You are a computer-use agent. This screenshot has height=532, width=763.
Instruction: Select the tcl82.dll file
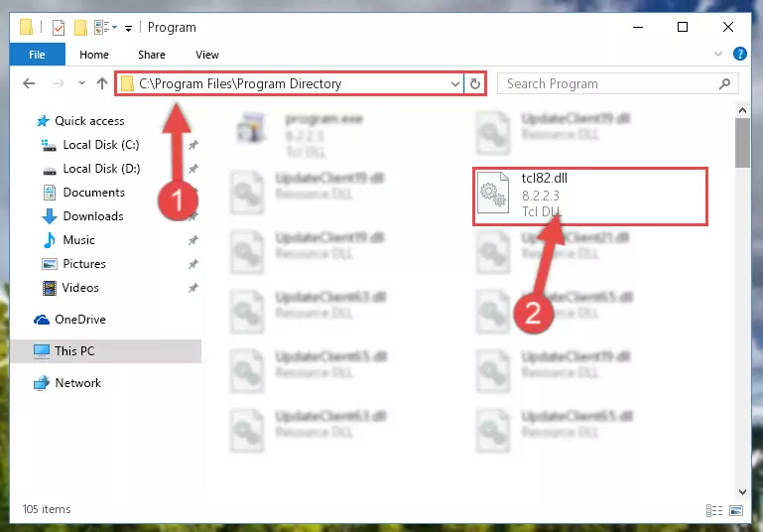[x=589, y=197]
